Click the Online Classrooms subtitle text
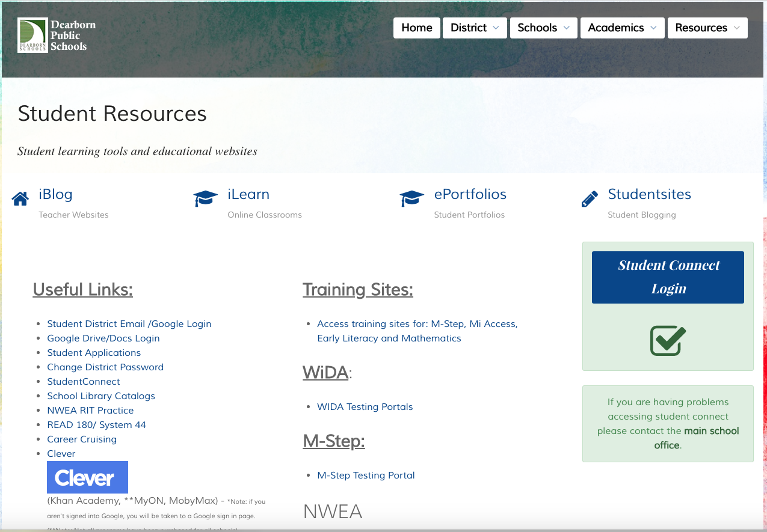Viewport: 767px width, 532px height. tap(265, 215)
